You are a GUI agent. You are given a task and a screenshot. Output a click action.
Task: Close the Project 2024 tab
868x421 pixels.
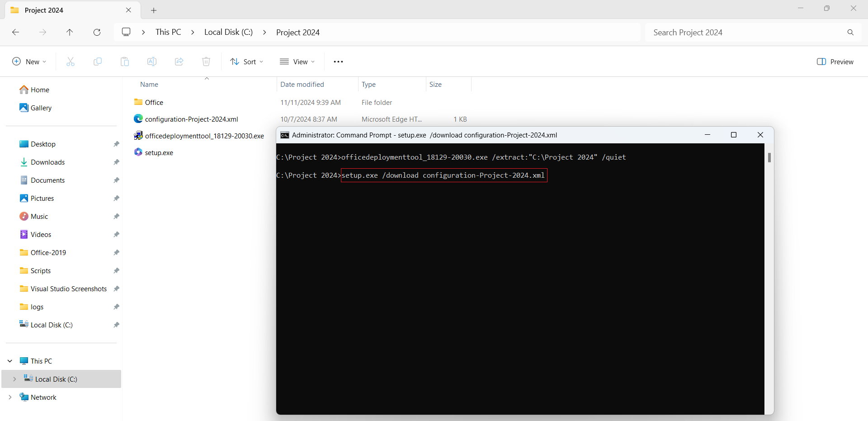tap(128, 10)
